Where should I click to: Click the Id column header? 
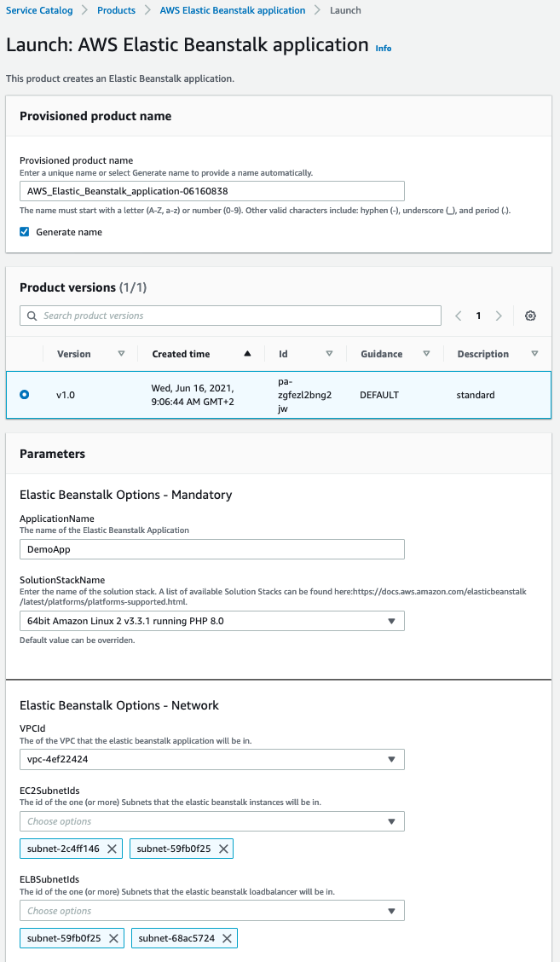pyautogui.click(x=283, y=354)
